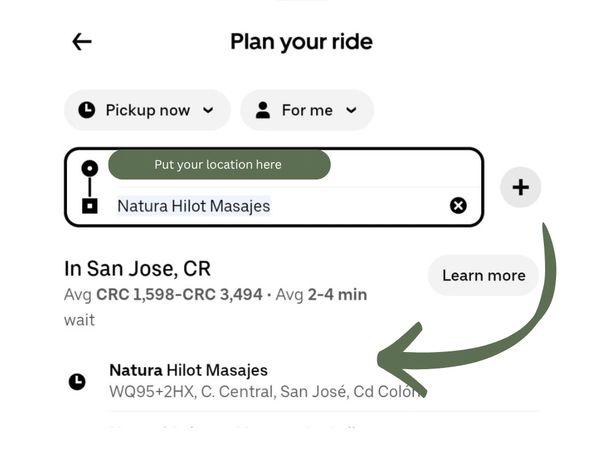Click the In San Jose, CR heading

coord(137,268)
